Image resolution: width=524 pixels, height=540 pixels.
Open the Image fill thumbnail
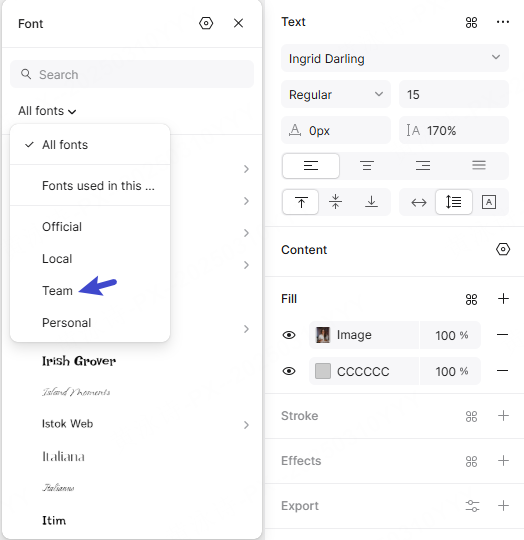(323, 335)
